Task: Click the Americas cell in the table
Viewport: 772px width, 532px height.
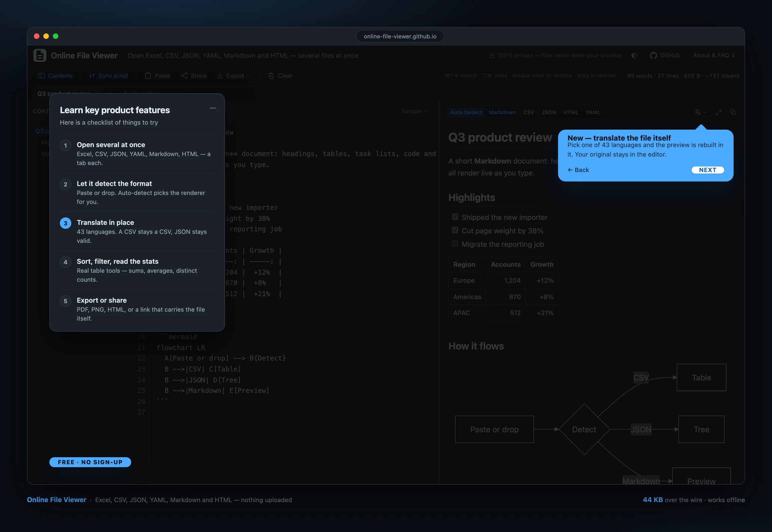Action: (467, 297)
